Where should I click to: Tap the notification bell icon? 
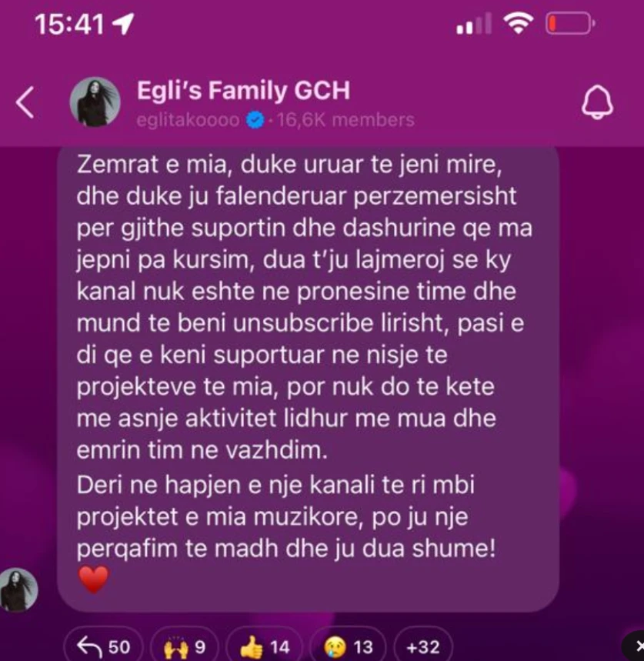coord(597,102)
